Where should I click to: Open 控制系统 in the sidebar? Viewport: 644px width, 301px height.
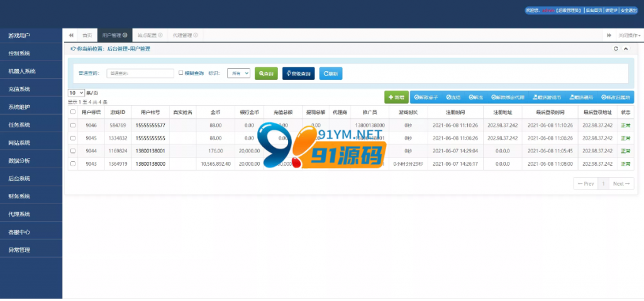[x=31, y=54]
